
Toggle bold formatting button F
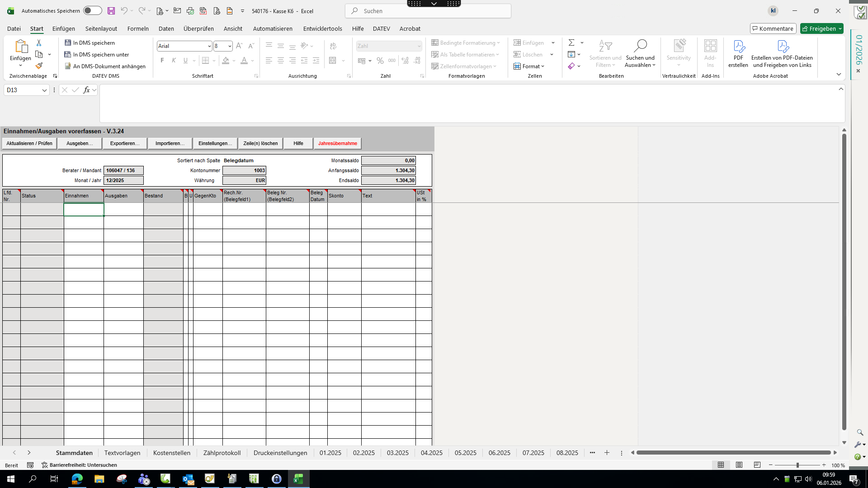tap(162, 61)
